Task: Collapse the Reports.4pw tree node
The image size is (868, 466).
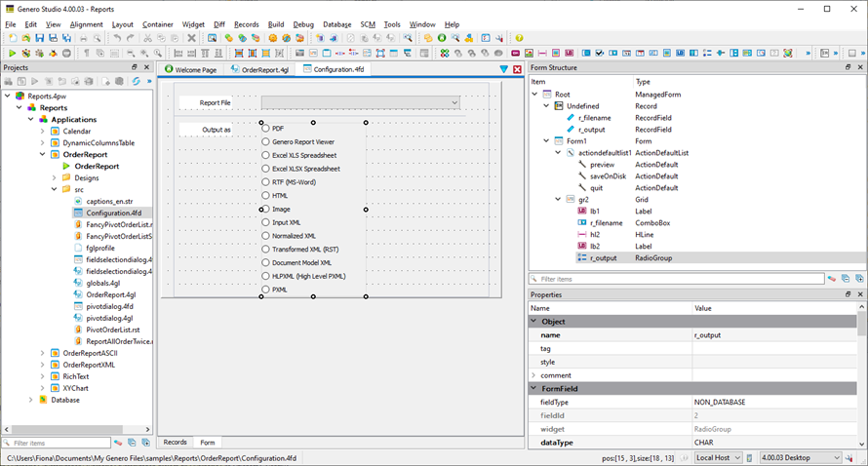Action: [x=8, y=96]
